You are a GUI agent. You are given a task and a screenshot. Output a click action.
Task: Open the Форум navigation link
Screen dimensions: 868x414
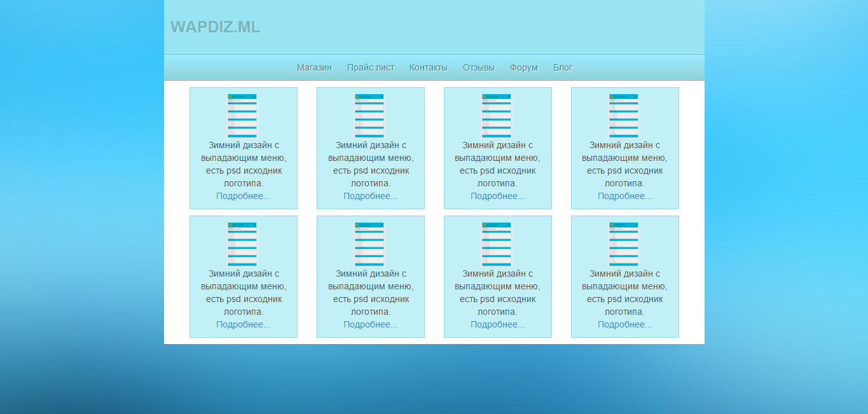[x=523, y=67]
